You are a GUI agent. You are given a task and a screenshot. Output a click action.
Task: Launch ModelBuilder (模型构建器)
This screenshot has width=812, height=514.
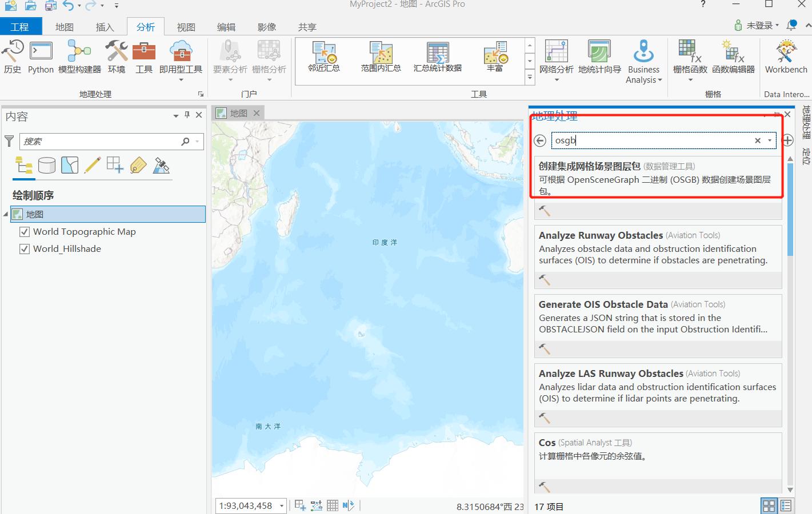(x=79, y=57)
